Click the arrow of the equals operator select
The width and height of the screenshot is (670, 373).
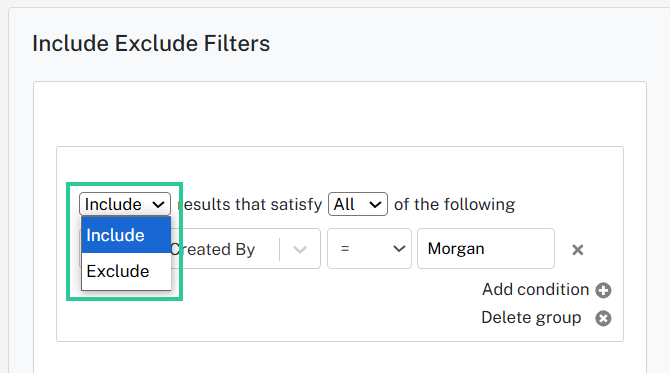(x=399, y=249)
